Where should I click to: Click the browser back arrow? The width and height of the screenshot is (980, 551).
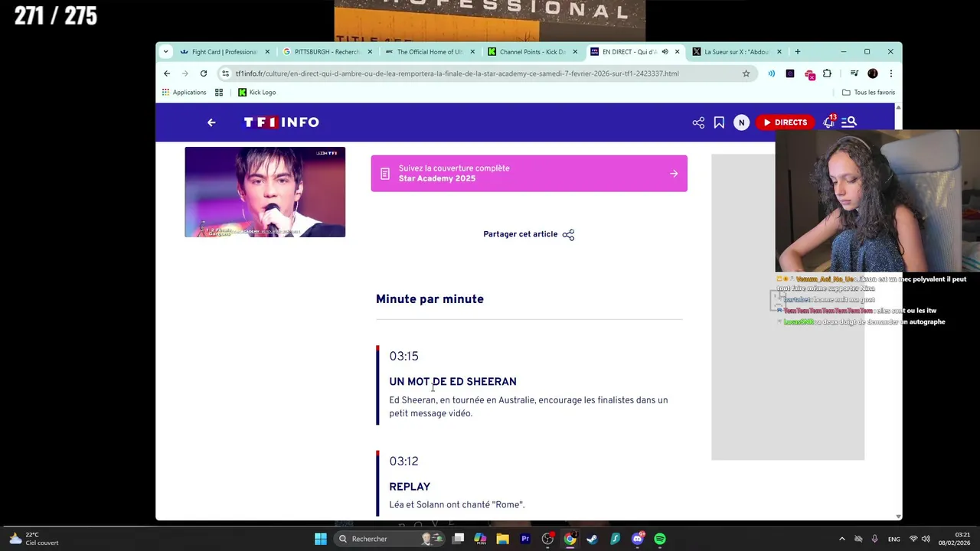(x=167, y=73)
